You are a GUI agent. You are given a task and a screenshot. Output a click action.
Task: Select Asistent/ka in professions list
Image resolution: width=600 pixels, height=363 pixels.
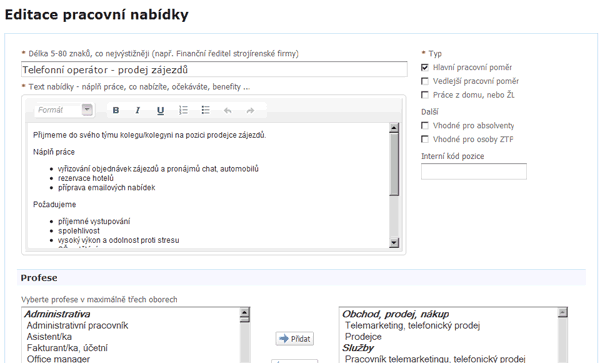click(49, 337)
